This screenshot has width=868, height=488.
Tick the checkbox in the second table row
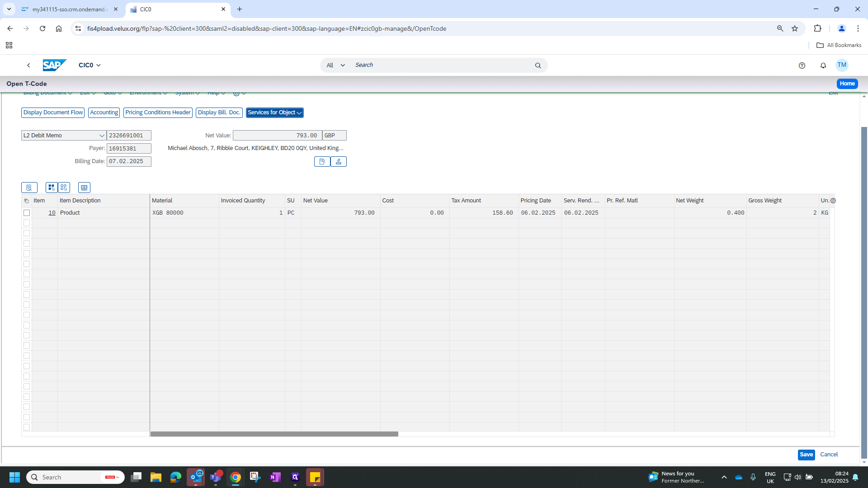(27, 223)
